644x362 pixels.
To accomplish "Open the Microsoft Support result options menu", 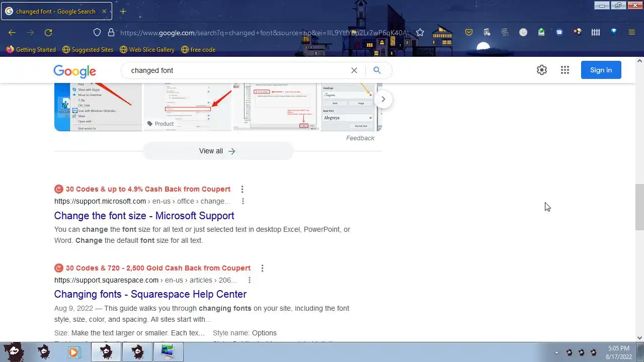I will pos(243,201).
